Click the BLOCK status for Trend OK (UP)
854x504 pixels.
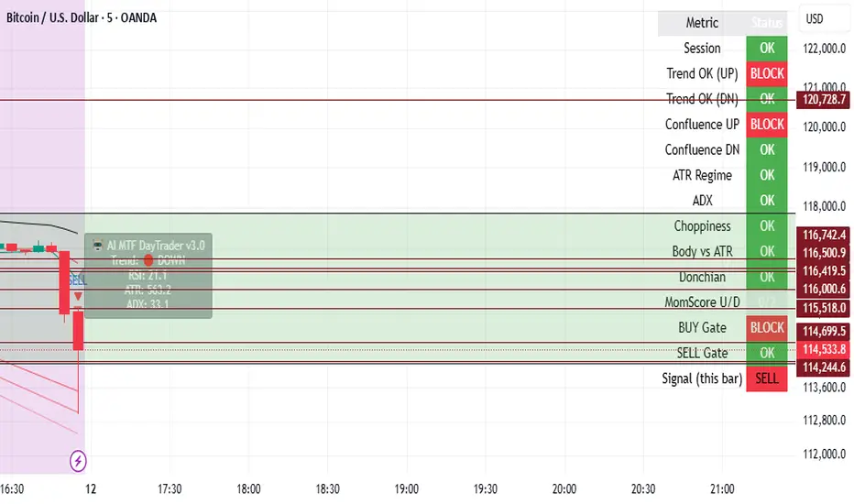[767, 73]
